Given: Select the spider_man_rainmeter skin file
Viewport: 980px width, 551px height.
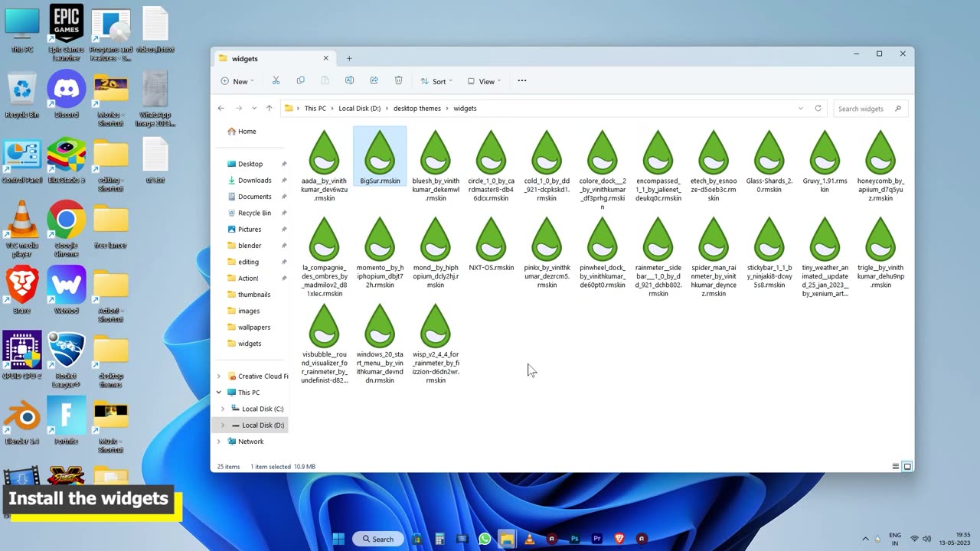Looking at the screenshot, I should click(x=714, y=257).
